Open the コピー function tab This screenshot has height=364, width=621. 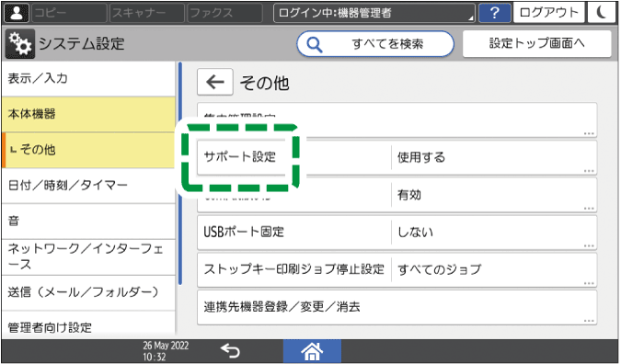(69, 13)
